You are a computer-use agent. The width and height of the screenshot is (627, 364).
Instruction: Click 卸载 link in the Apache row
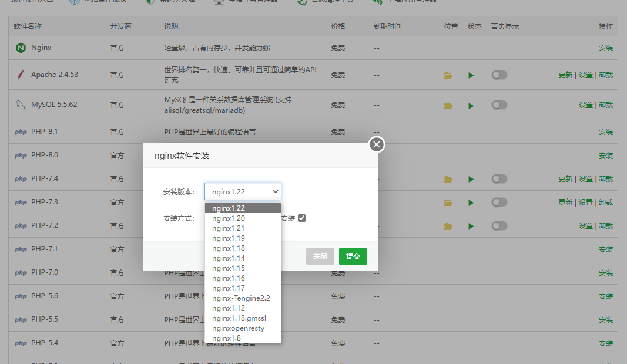pos(605,75)
